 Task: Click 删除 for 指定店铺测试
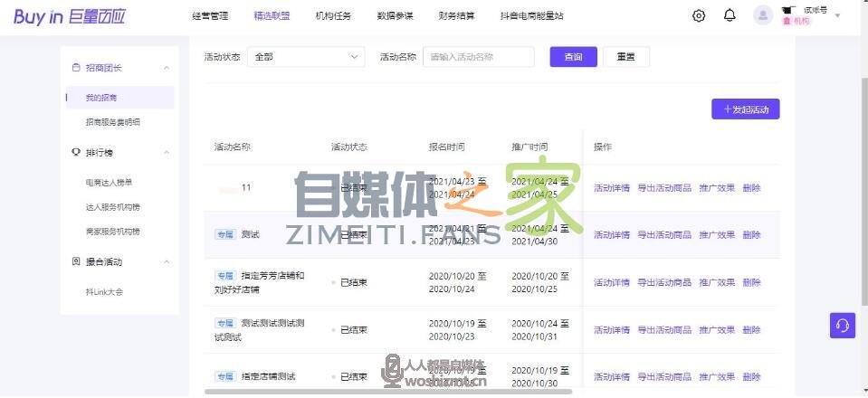click(752, 377)
